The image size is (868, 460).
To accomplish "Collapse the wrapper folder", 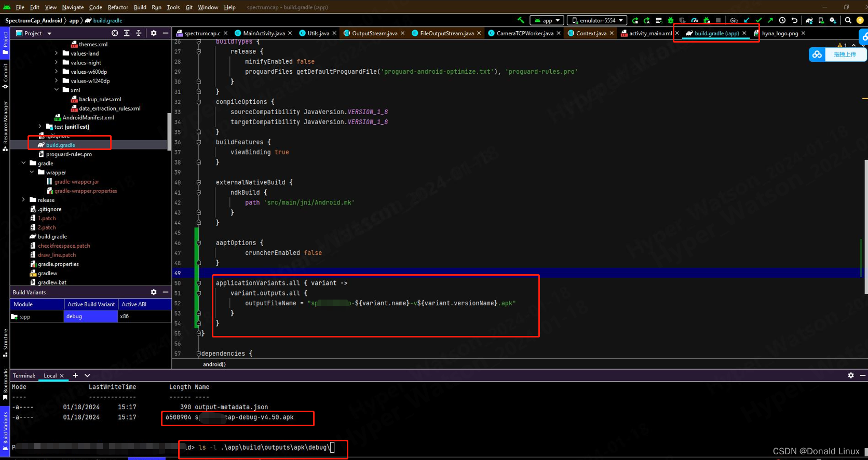I will pos(32,172).
